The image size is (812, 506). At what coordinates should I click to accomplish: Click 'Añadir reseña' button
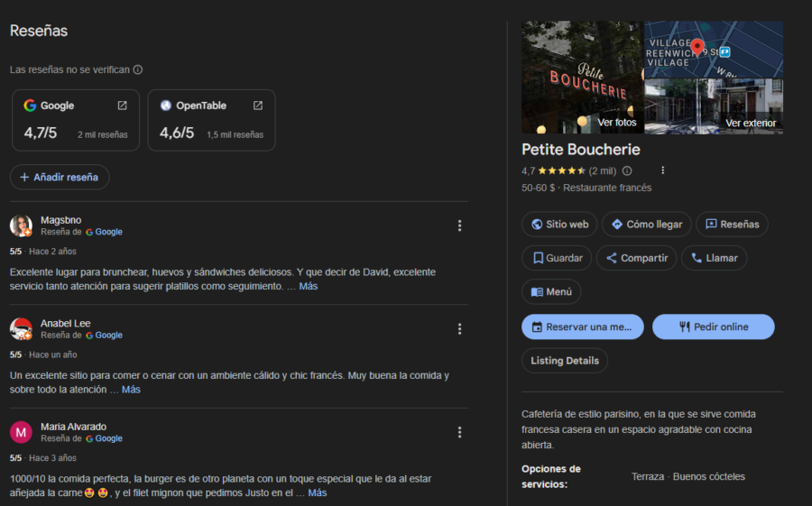tap(60, 177)
